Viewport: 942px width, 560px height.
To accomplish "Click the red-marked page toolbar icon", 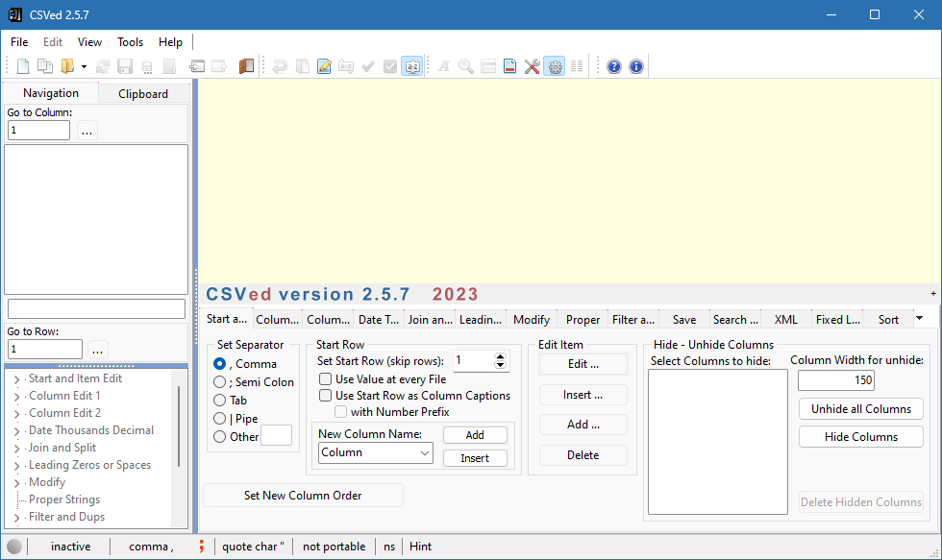I will coord(510,66).
